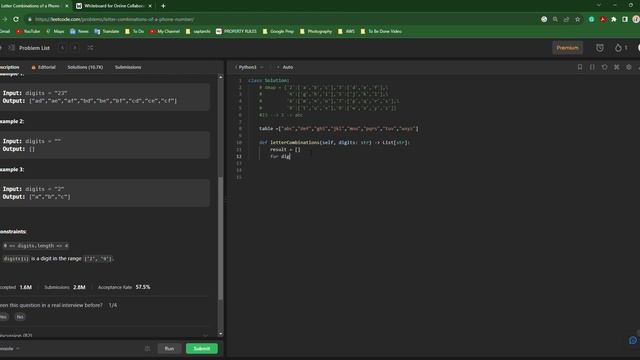Screen dimensions: 640x360
Task: Open the Google Prep bookmark folder
Action: [278, 31]
